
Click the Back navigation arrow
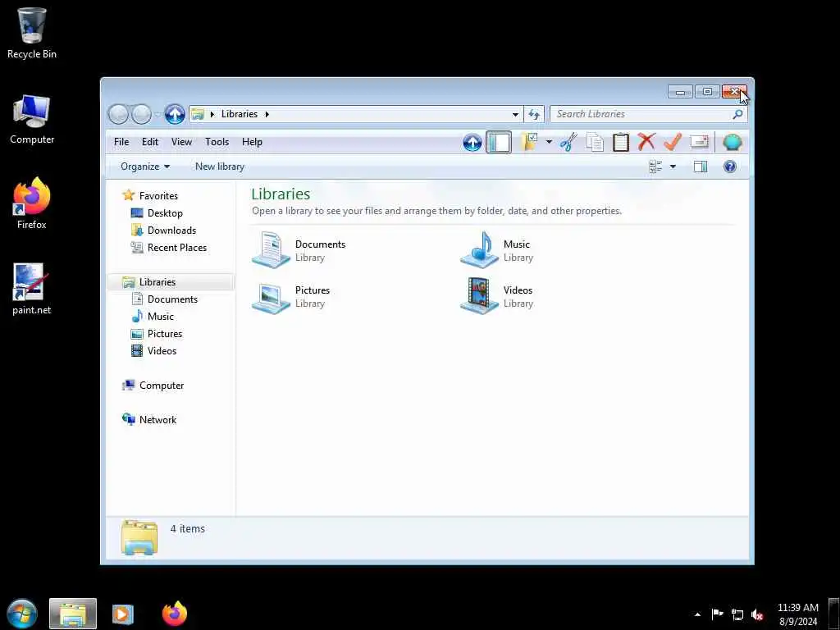point(118,114)
